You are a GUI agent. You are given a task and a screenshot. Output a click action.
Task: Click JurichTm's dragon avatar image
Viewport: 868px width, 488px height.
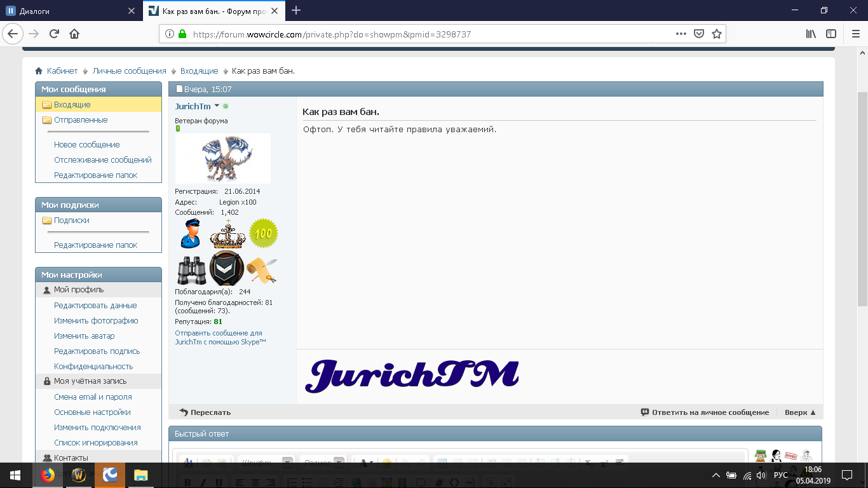222,158
